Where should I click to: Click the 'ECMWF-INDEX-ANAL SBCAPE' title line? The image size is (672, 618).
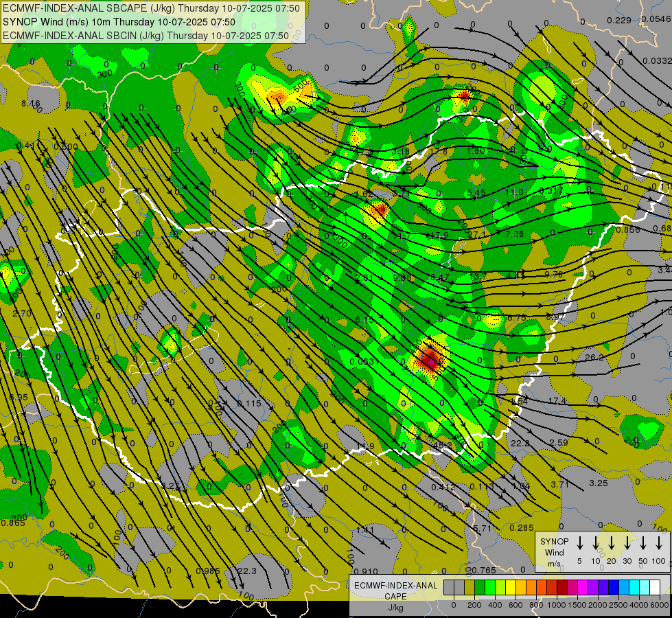(151, 8)
